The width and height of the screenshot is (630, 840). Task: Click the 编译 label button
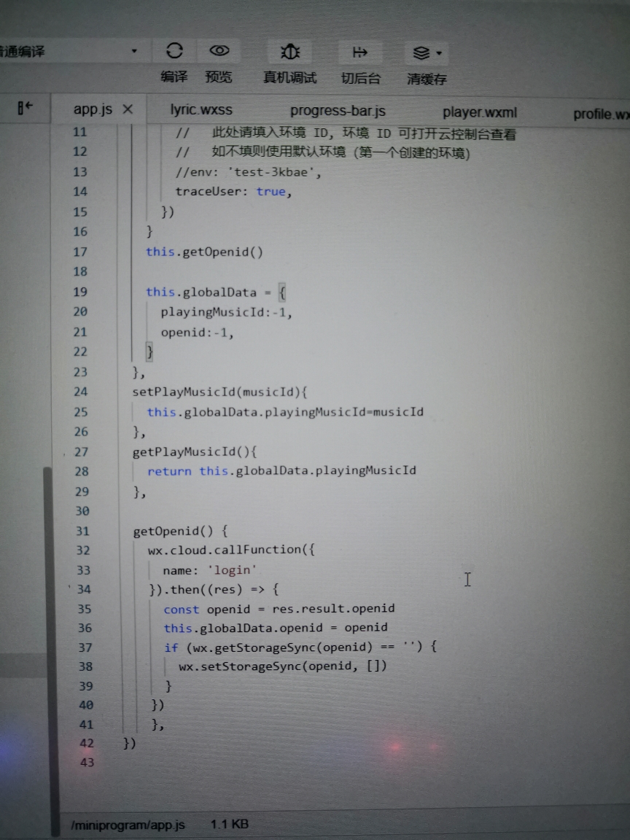(x=174, y=77)
